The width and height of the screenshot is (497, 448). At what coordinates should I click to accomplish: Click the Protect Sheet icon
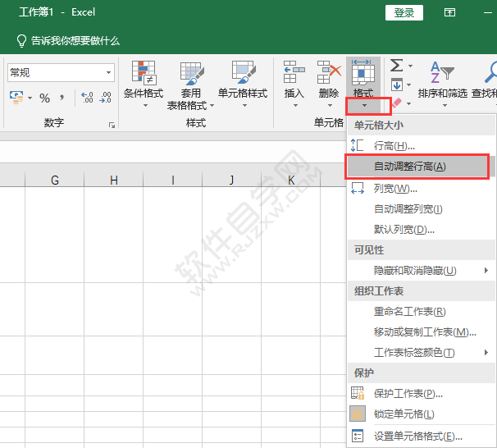pyautogui.click(x=358, y=393)
